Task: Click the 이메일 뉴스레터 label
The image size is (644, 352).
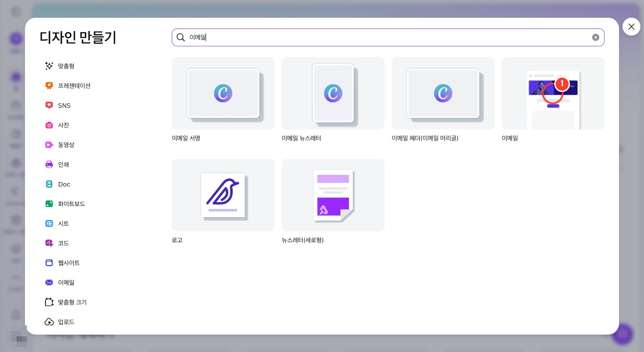Action: [x=301, y=138]
